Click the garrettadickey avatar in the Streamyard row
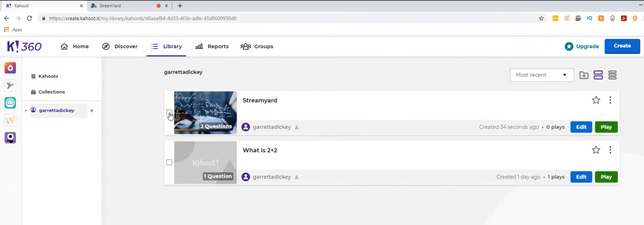This screenshot has width=644, height=225. 246,127
